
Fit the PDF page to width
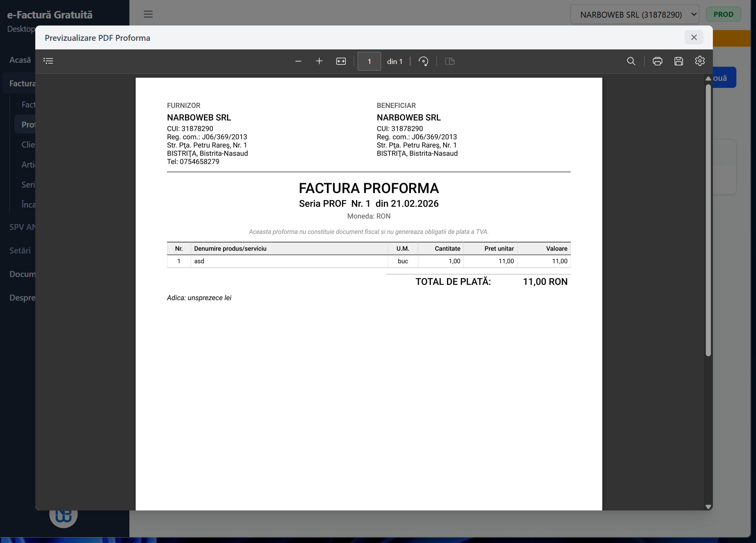tap(341, 61)
